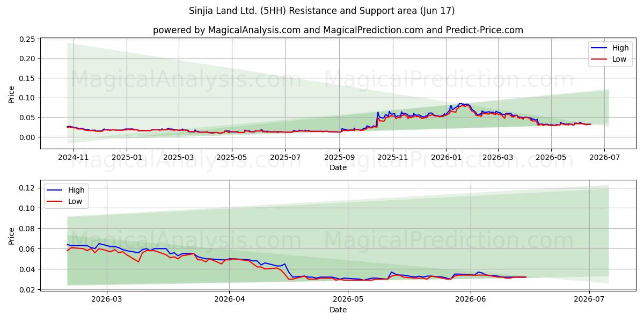Image resolution: width=644 pixels, height=322 pixels.
Task: Click the 'Price' axis label of bottom chart
Action: 12,236
